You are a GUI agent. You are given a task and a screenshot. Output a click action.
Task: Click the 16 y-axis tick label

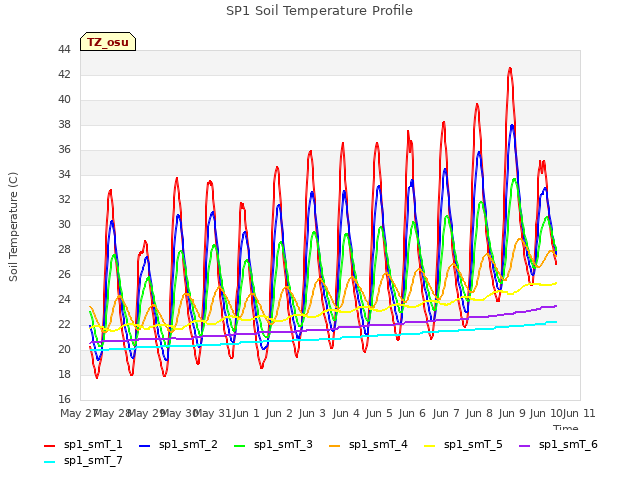click(64, 399)
